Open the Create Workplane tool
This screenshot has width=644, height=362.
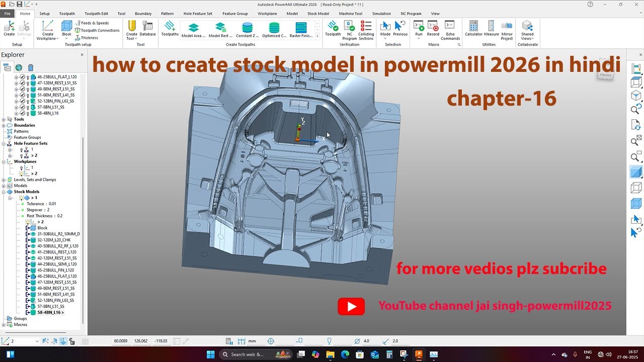tap(48, 30)
